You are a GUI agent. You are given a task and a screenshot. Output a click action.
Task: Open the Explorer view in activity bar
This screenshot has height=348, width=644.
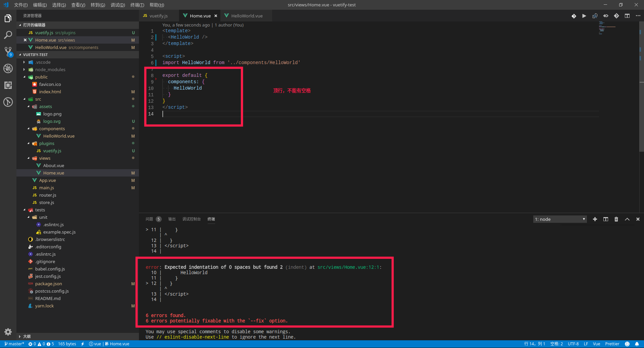click(x=8, y=18)
